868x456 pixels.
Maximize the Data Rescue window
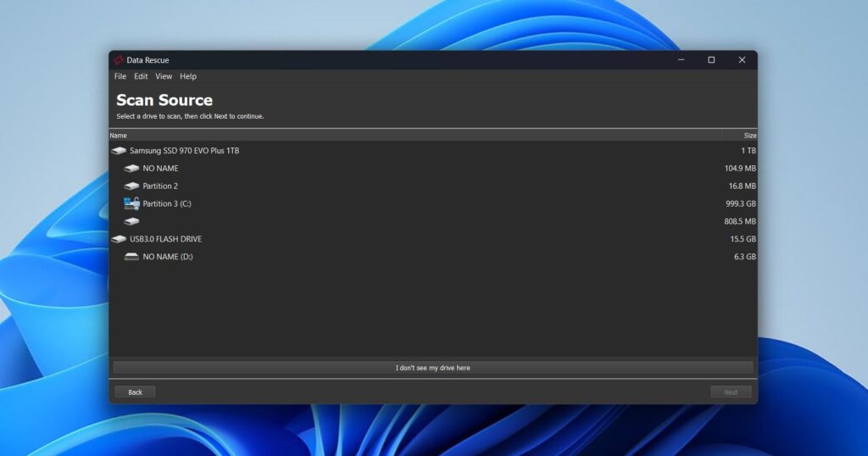point(711,60)
